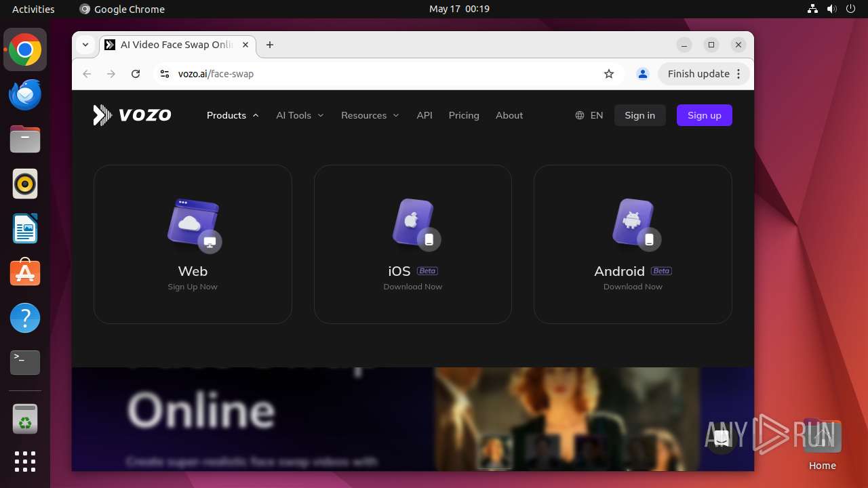
Task: Open Ubuntu Software from the dock
Action: [x=25, y=273]
